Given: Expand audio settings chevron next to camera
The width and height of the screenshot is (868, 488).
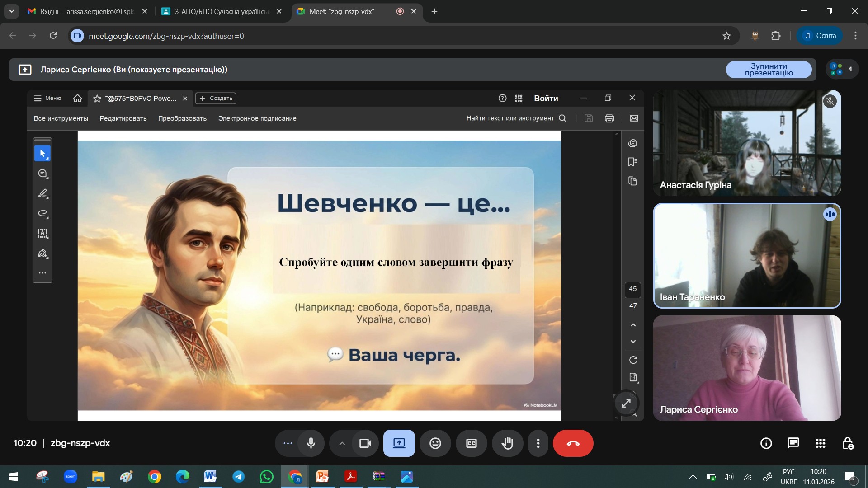Looking at the screenshot, I should point(342,443).
